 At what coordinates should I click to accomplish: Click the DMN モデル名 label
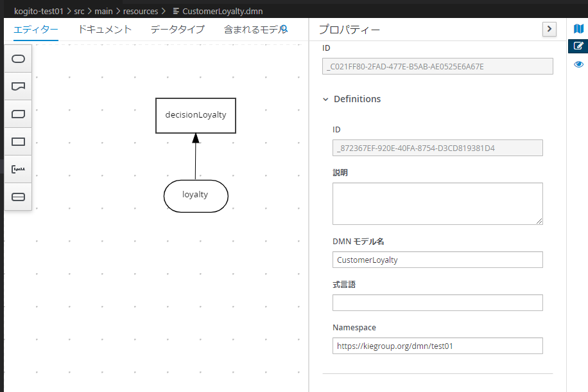click(358, 242)
